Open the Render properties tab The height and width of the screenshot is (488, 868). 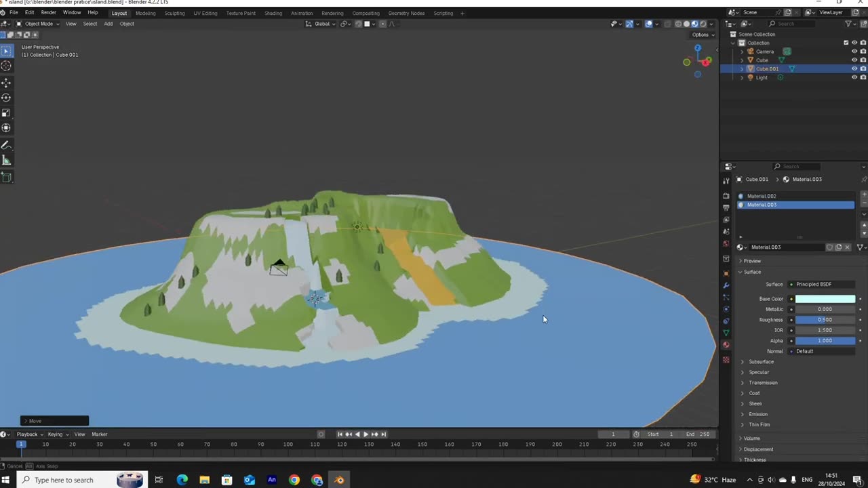(x=726, y=196)
